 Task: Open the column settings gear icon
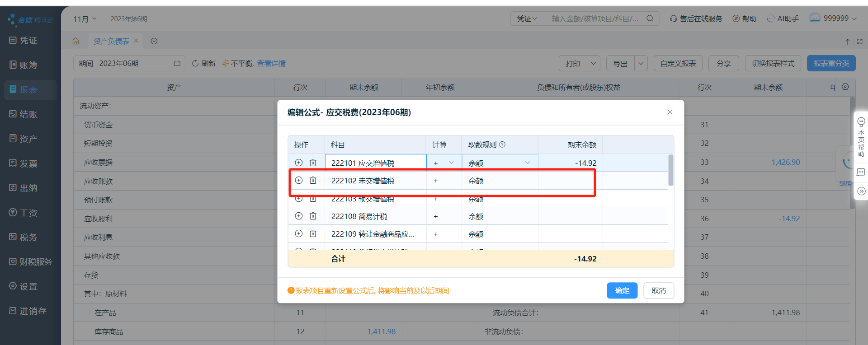pyautogui.click(x=845, y=87)
